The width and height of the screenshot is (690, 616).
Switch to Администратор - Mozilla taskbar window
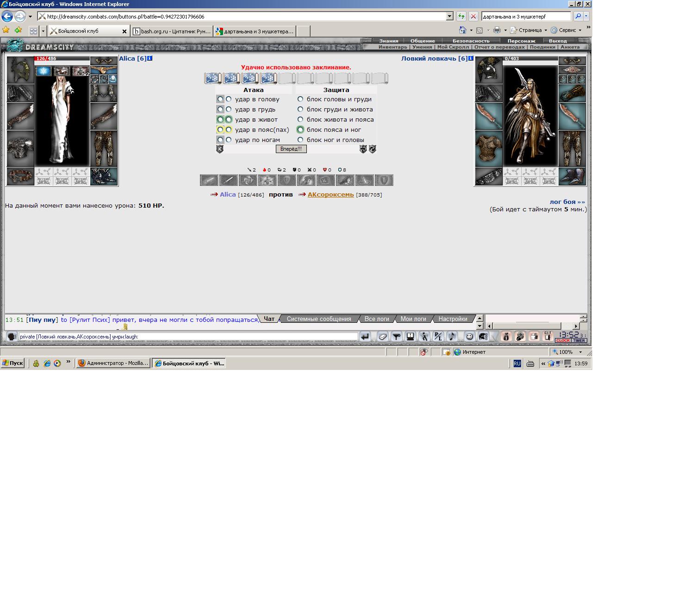click(113, 363)
